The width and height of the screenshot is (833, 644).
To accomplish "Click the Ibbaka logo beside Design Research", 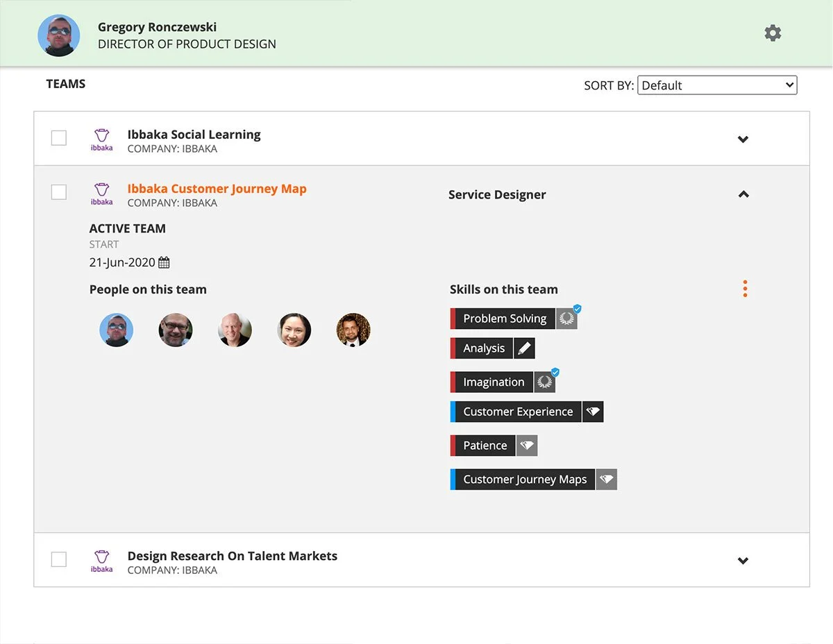I will tap(101, 561).
